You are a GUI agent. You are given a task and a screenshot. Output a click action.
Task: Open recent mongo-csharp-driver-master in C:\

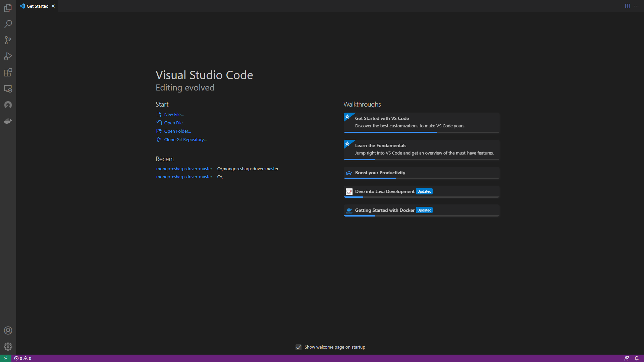point(184,177)
